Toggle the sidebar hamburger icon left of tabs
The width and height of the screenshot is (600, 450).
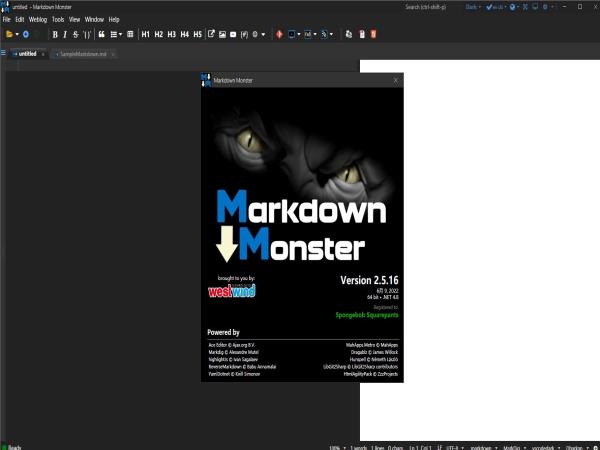tap(3, 53)
